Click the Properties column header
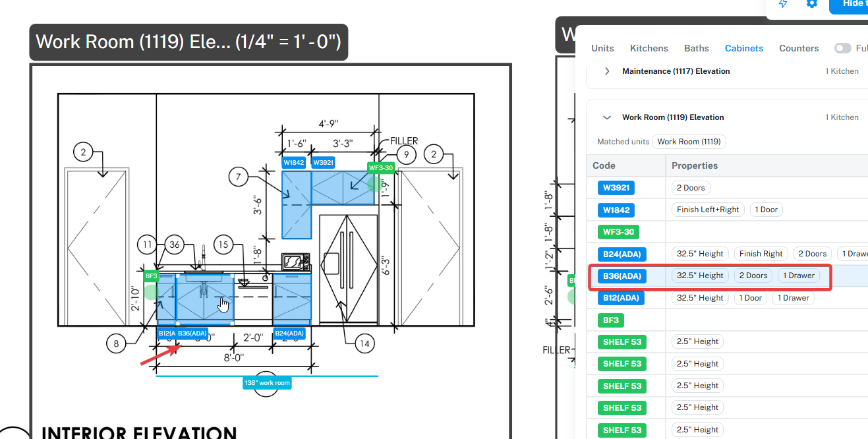 click(695, 165)
